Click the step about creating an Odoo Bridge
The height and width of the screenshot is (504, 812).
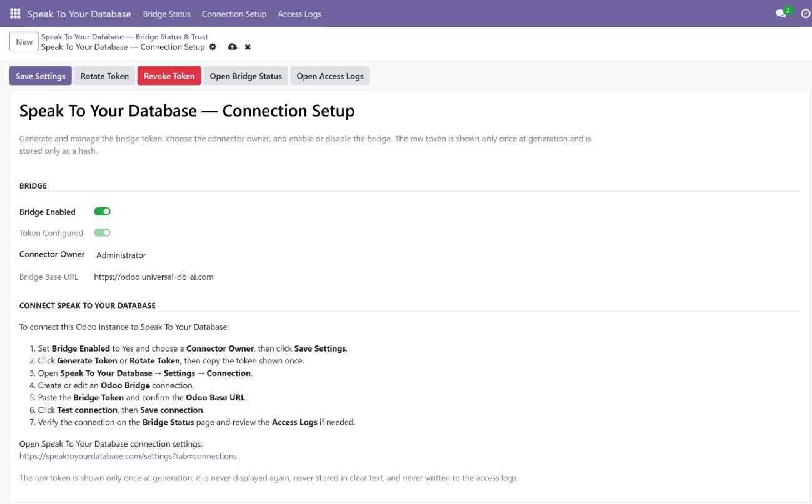click(x=116, y=385)
